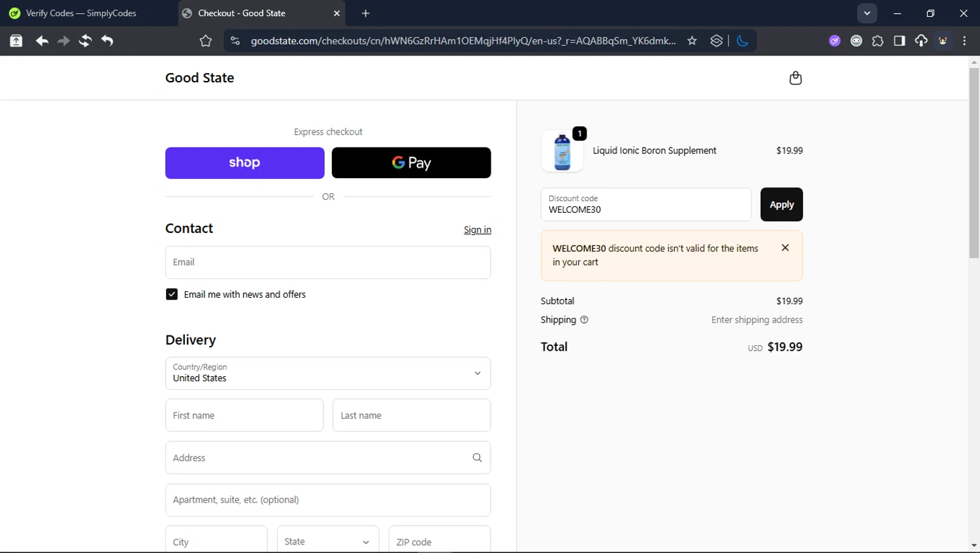Click the Good State store name
This screenshot has width=980, height=553.
[200, 78]
